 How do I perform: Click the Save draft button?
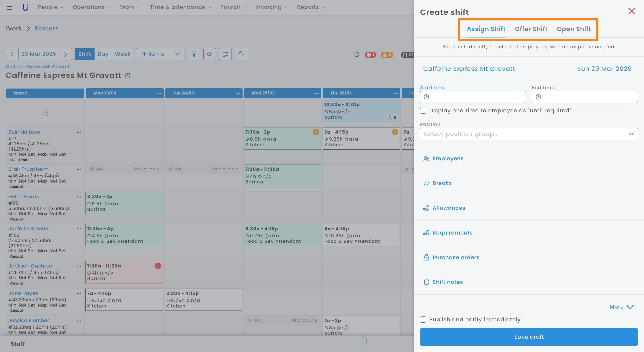pos(529,337)
